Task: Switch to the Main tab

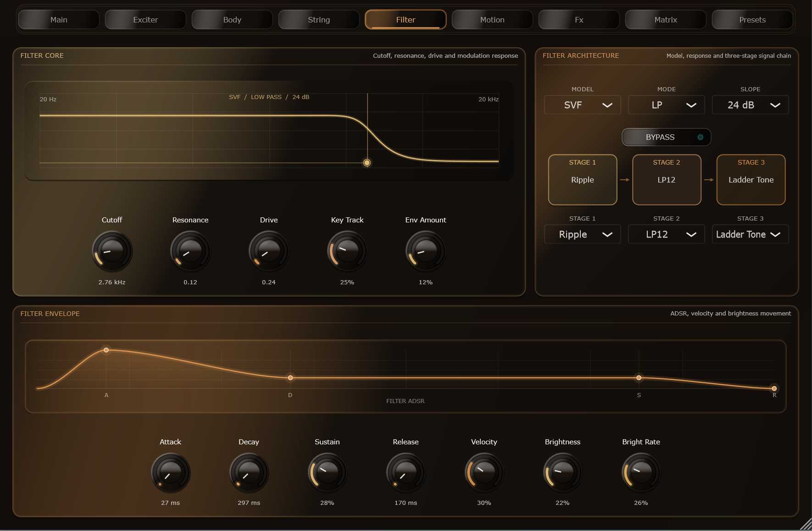Action: click(x=59, y=20)
